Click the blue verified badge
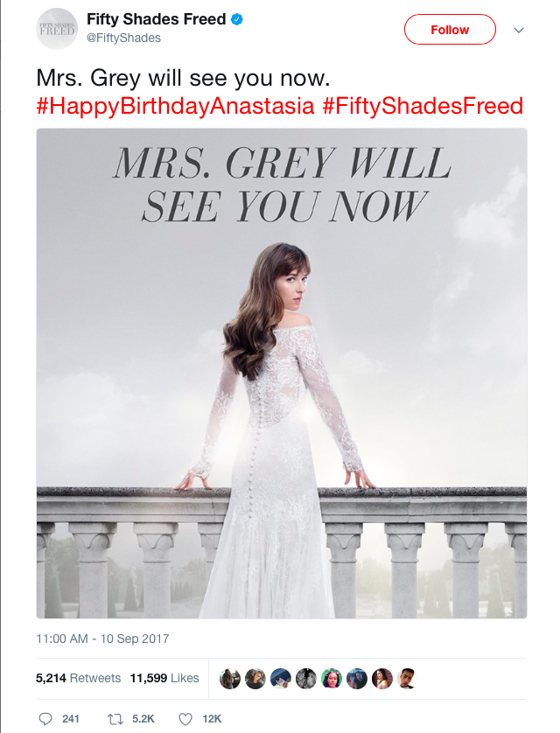The height and width of the screenshot is (733, 560). click(236, 19)
